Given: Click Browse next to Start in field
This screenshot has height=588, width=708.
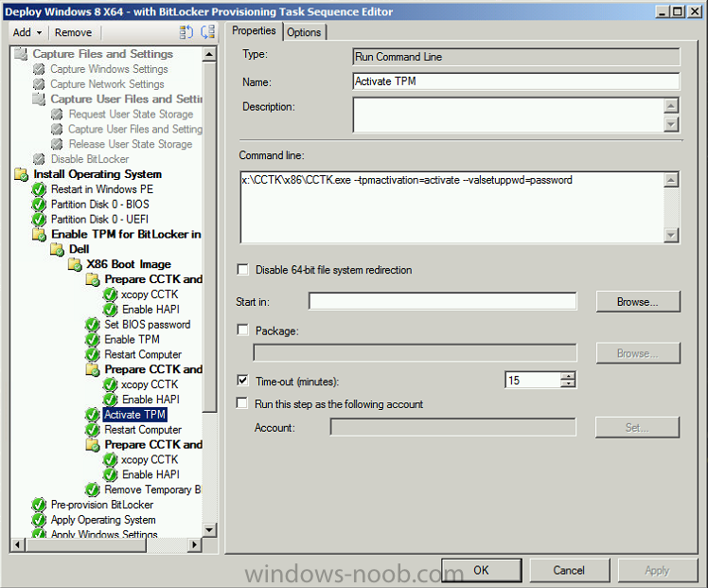Looking at the screenshot, I should coord(638,302).
